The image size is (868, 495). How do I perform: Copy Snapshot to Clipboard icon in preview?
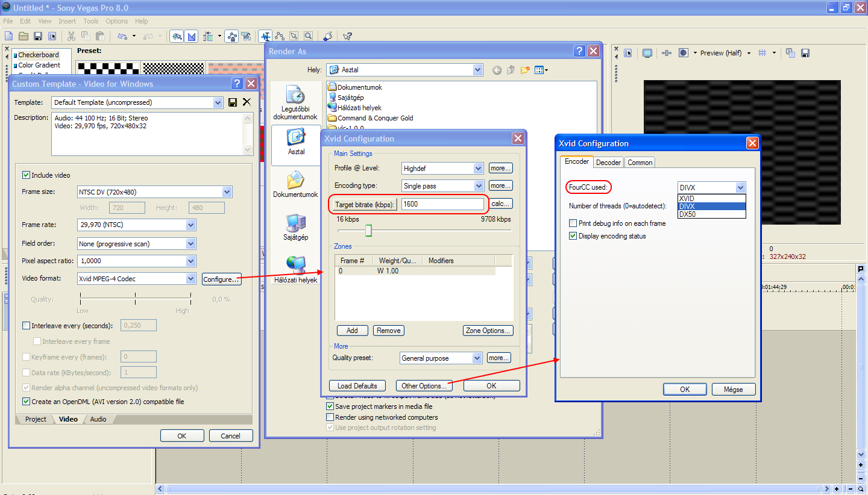coord(790,53)
